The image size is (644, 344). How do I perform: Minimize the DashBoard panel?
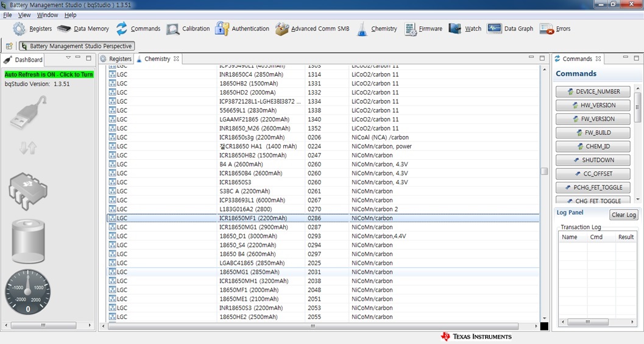coord(78,58)
